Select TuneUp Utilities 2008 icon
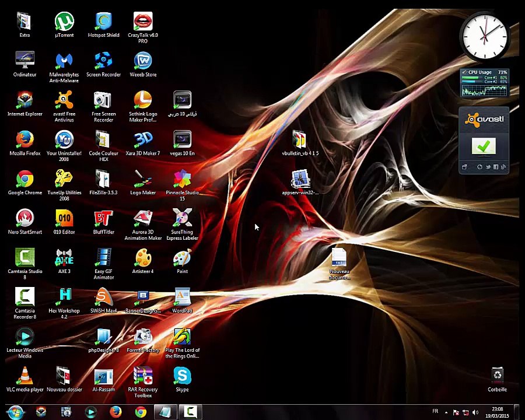The width and height of the screenshot is (525, 420). point(64,185)
